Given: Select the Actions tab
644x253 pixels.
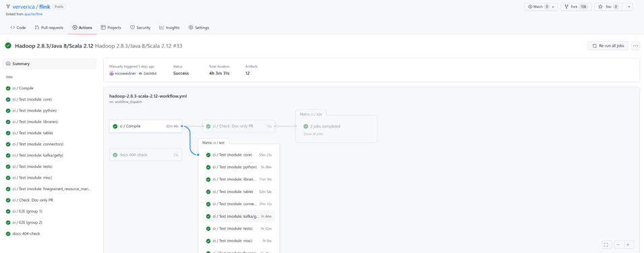Looking at the screenshot, I should click(x=82, y=28).
